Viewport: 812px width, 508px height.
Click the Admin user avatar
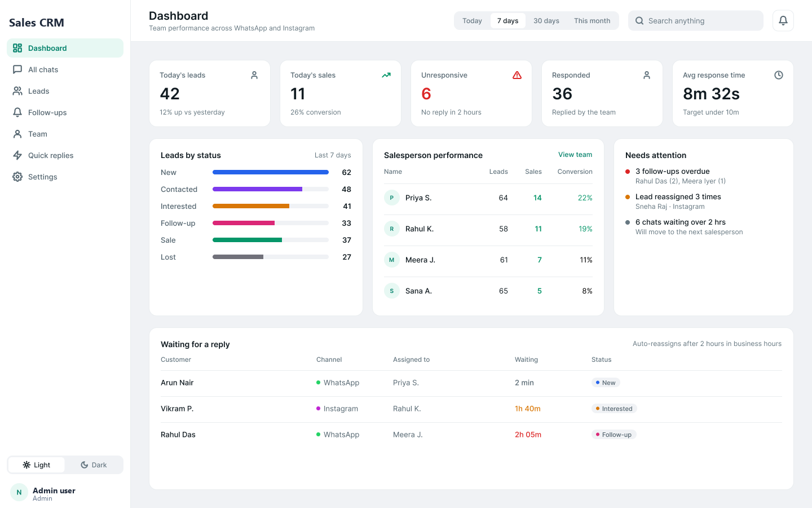(x=19, y=492)
